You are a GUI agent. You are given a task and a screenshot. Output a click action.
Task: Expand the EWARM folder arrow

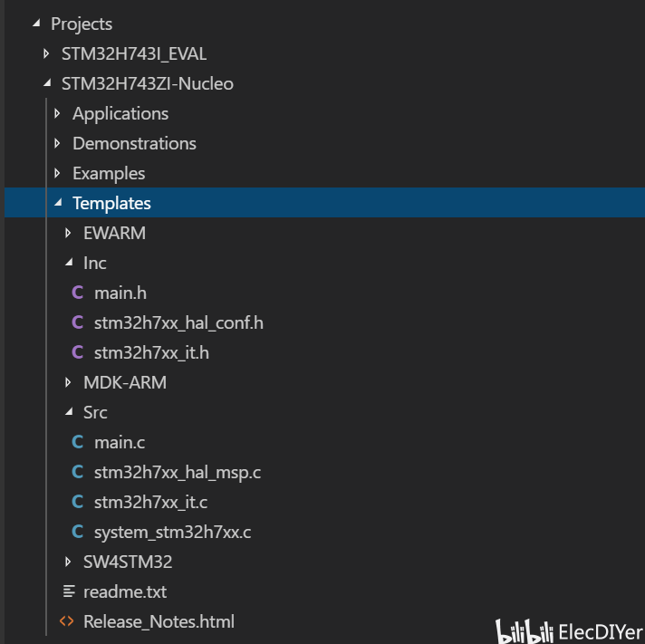point(69,234)
